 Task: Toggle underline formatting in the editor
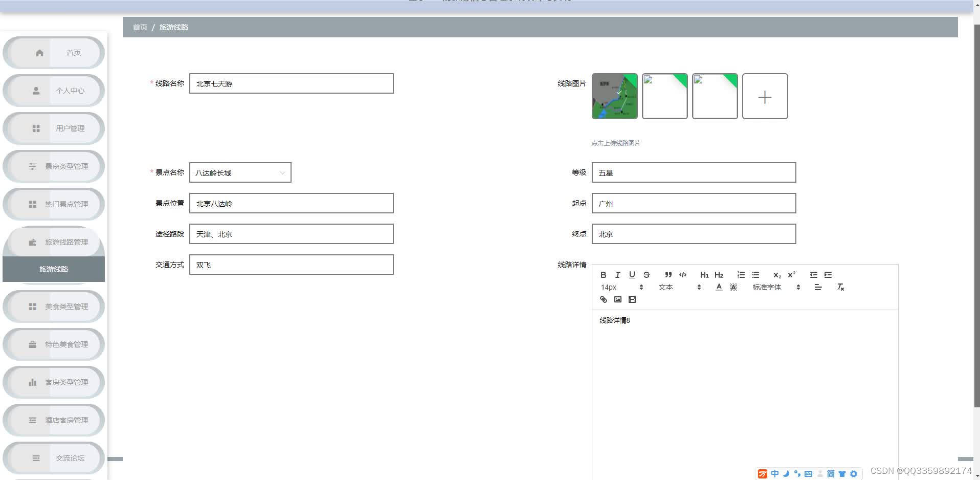[x=632, y=275]
